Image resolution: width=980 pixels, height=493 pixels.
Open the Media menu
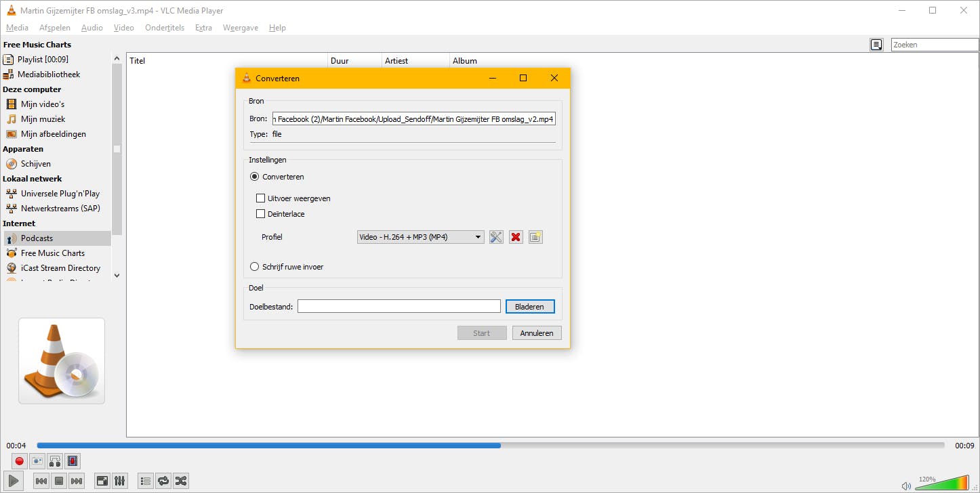tap(17, 28)
